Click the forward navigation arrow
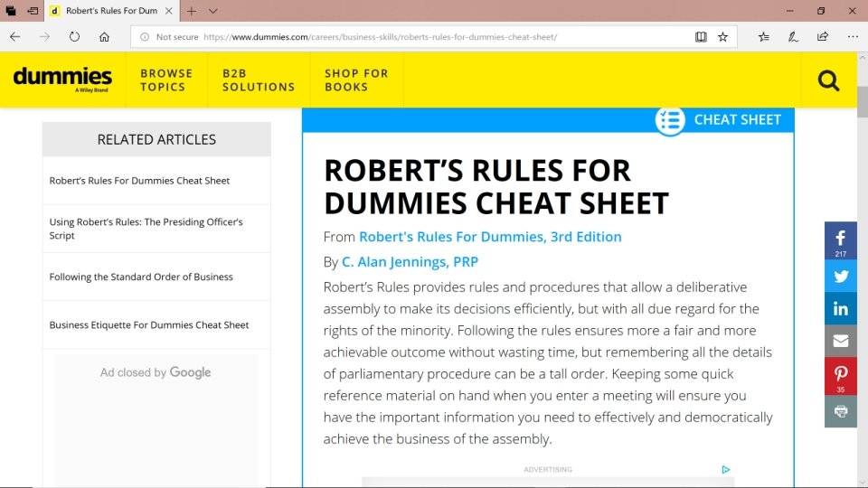 tap(45, 37)
